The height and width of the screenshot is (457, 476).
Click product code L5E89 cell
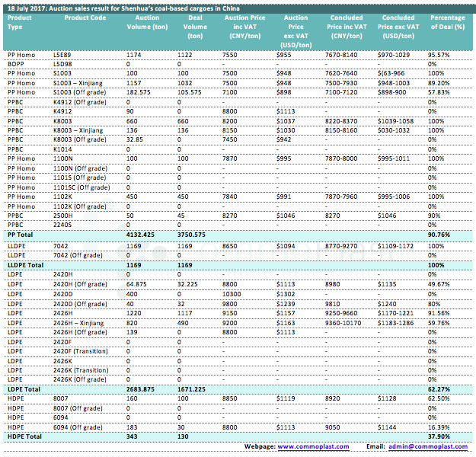tap(62, 56)
